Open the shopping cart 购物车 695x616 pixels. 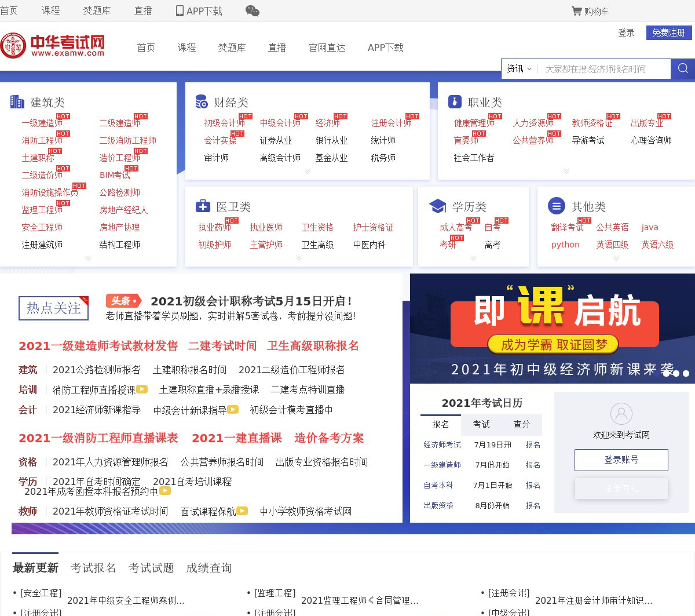(x=590, y=11)
